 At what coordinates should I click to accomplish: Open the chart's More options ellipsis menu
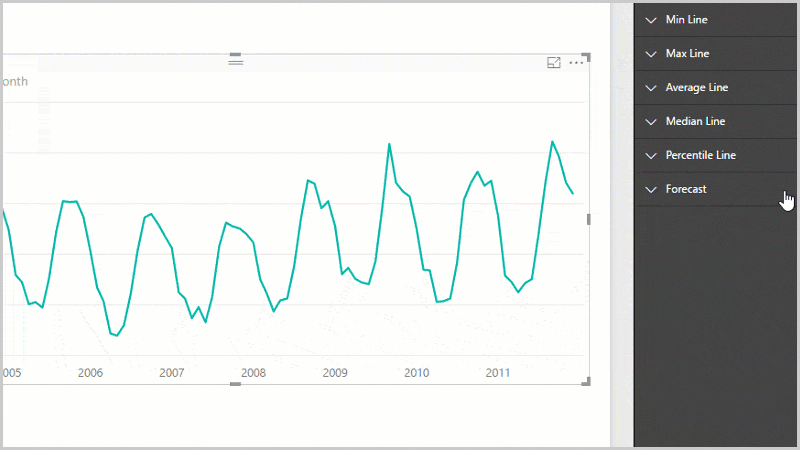576,62
